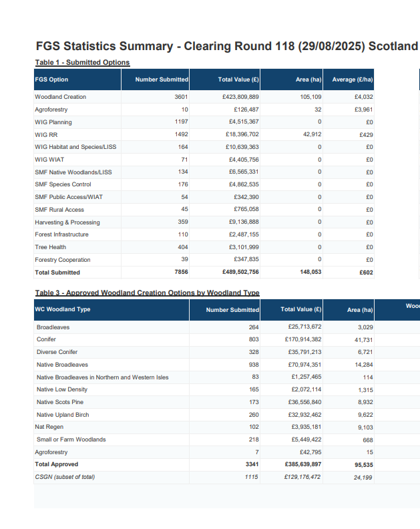Image resolution: width=420 pixels, height=529 pixels.
Task: Click the Woodland Creation row label
Action: pos(60,97)
